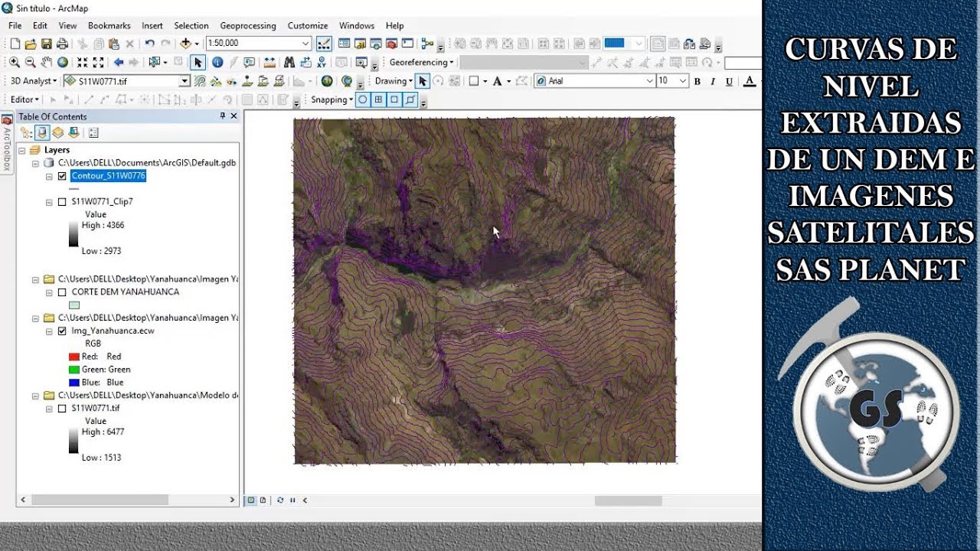Open the Customize menu
The width and height of the screenshot is (980, 551).
click(308, 25)
